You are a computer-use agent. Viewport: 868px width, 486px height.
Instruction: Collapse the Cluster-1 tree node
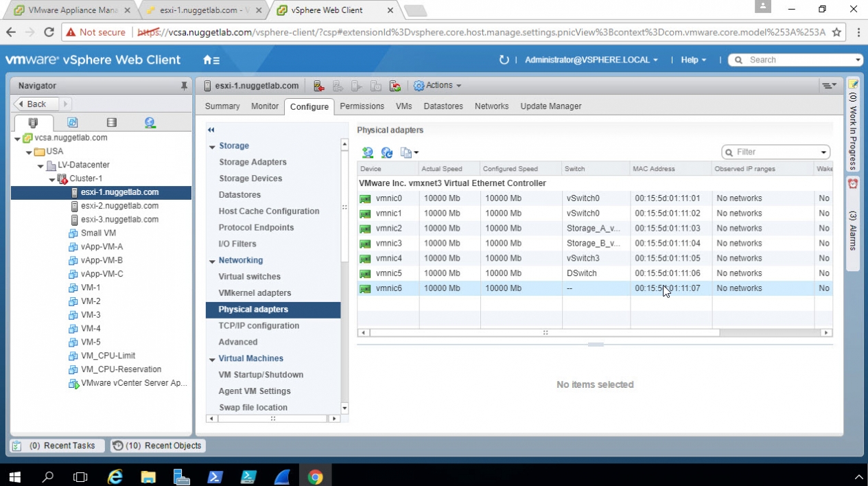pyautogui.click(x=52, y=179)
